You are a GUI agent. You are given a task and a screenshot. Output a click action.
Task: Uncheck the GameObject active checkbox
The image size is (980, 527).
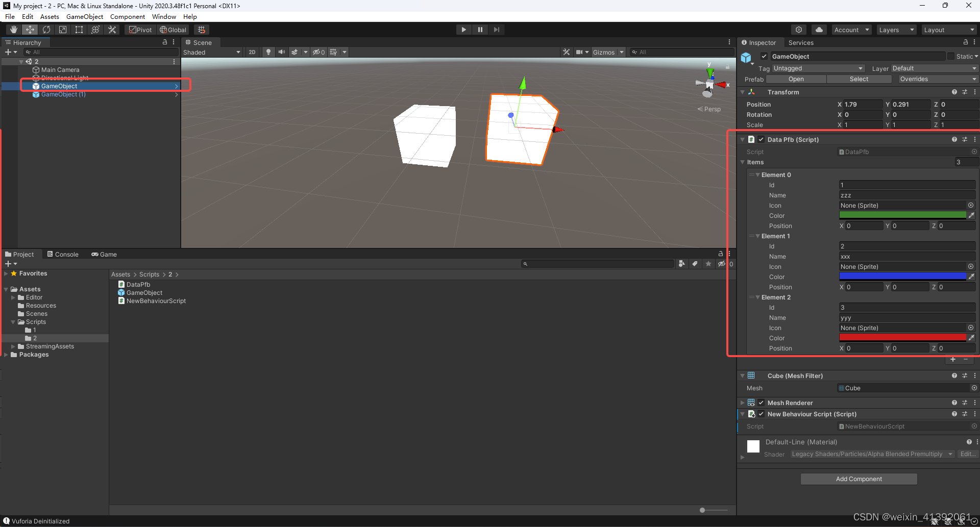764,57
